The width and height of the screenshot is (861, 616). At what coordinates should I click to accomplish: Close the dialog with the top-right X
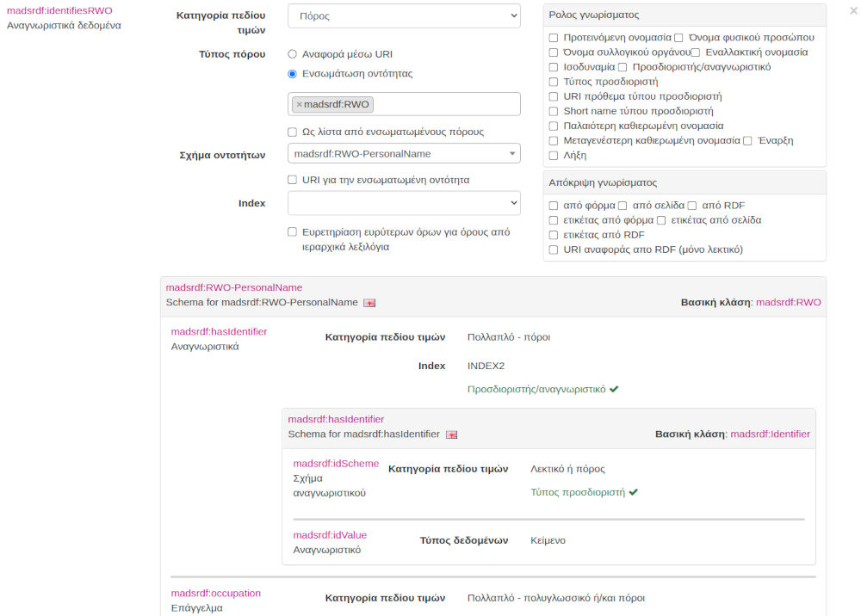click(853, 11)
